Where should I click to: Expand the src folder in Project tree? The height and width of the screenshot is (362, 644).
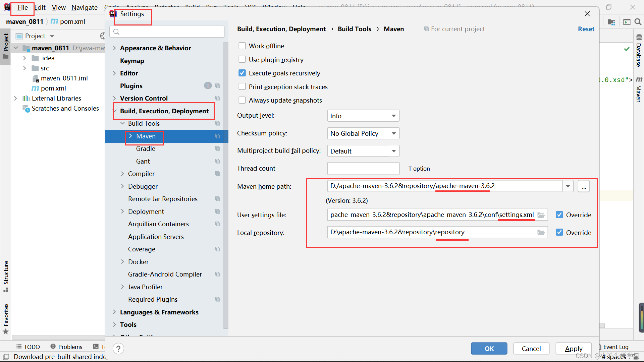coord(24,68)
